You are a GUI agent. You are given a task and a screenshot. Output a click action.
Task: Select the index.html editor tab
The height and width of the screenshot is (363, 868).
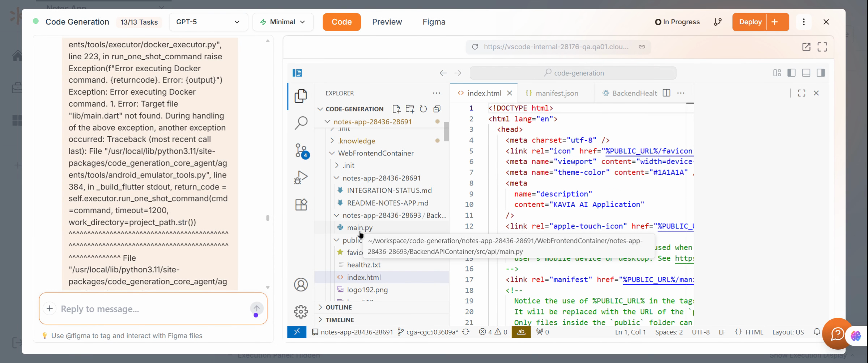point(484,93)
